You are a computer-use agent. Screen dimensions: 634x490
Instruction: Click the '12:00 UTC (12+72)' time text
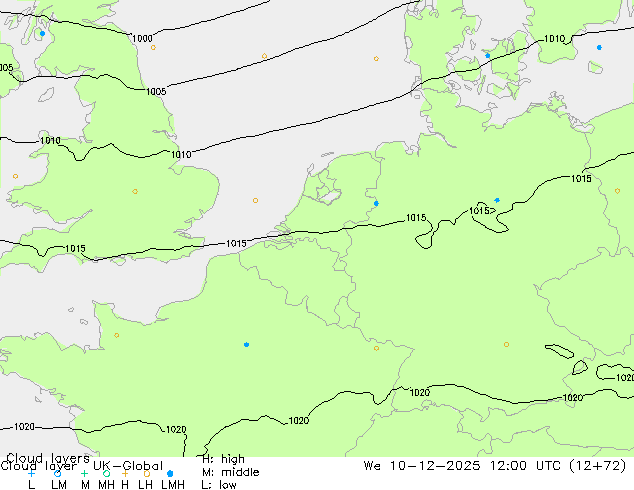point(558,466)
